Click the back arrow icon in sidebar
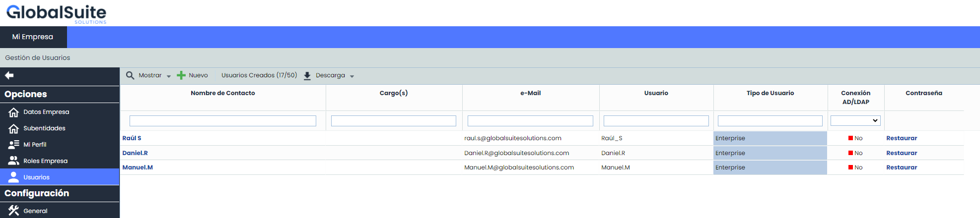Viewport: 980px width, 218px height. 9,75
